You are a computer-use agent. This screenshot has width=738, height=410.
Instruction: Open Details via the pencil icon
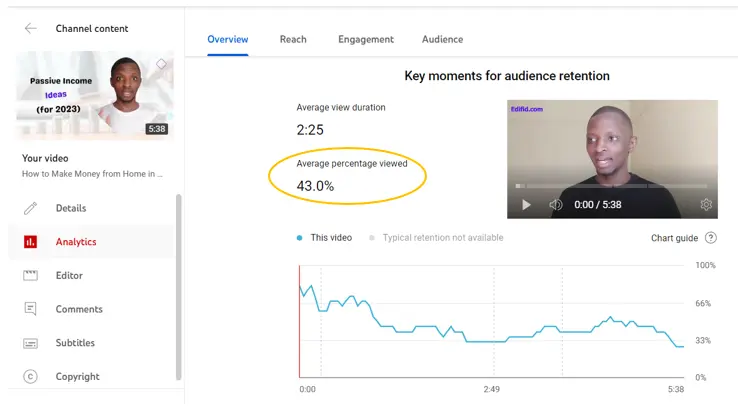pyautogui.click(x=30, y=208)
